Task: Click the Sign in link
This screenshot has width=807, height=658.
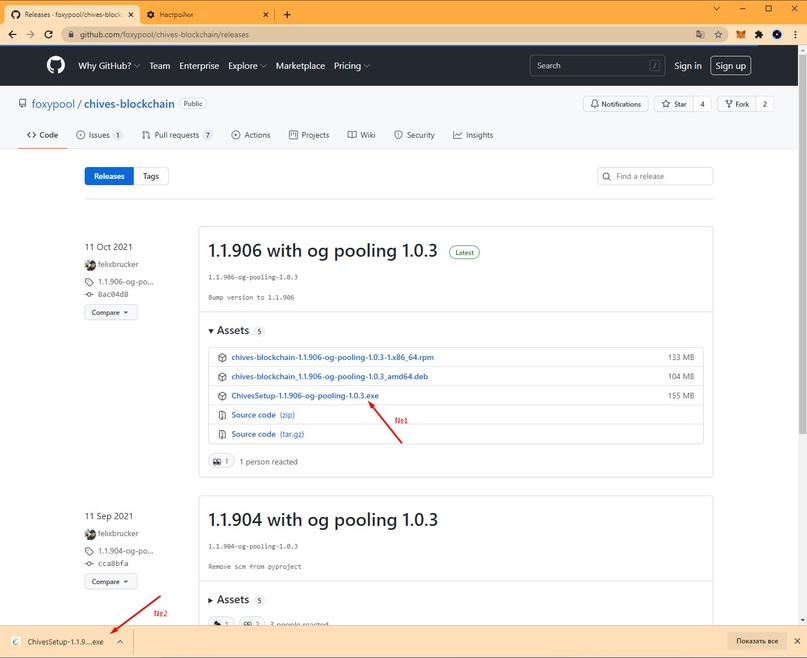Action: 688,66
